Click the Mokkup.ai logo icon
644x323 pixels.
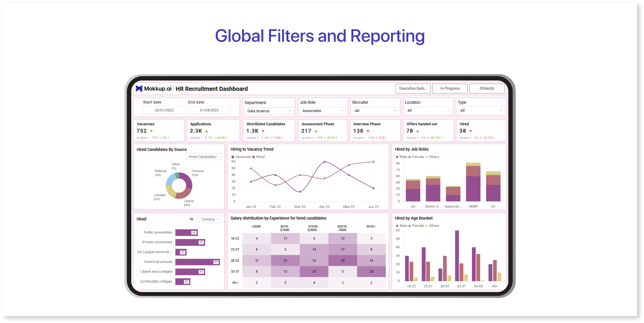139,89
